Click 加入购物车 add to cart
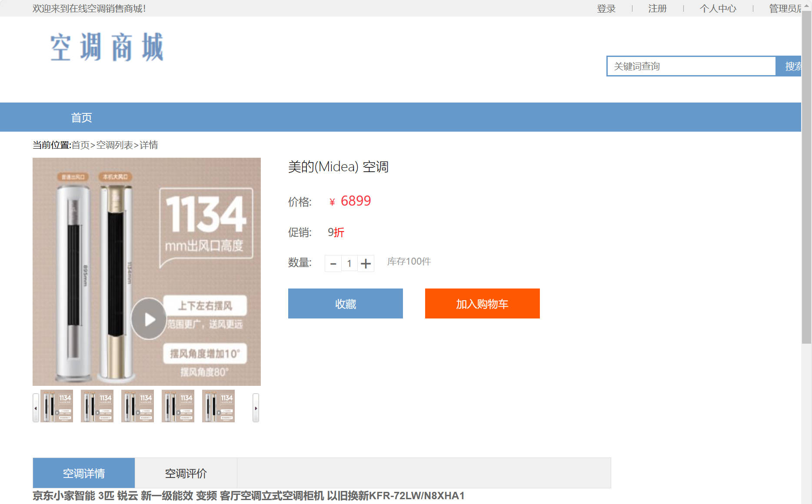This screenshot has width=812, height=504. (x=482, y=304)
